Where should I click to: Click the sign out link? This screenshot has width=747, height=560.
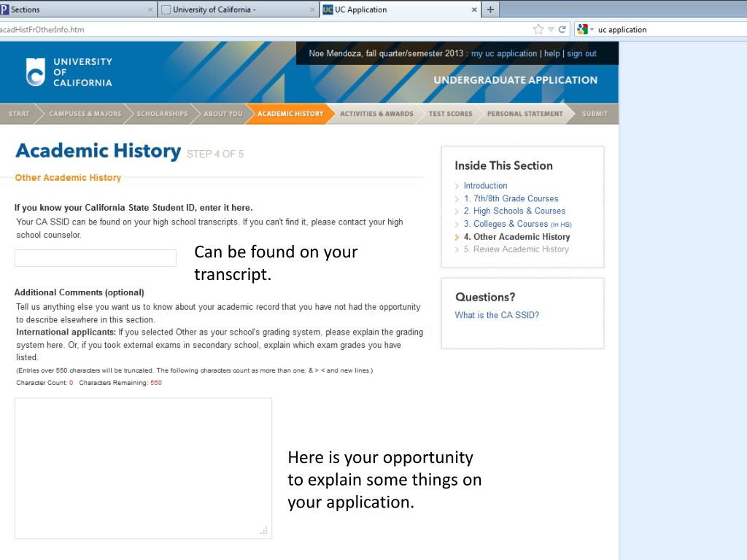click(x=581, y=53)
